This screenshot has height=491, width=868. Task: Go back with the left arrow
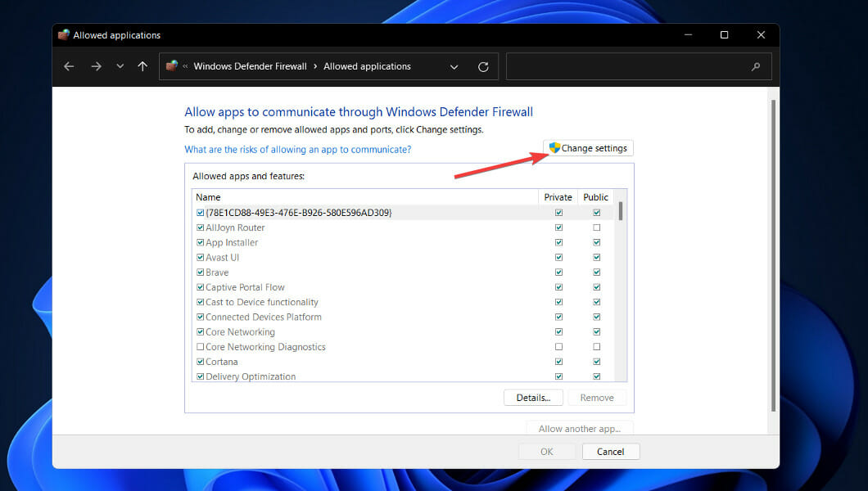(69, 66)
